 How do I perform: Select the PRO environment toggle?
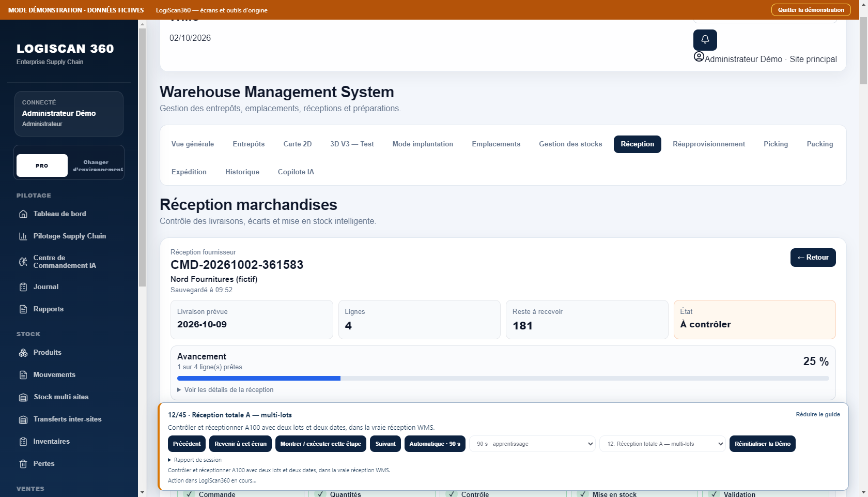[42, 165]
